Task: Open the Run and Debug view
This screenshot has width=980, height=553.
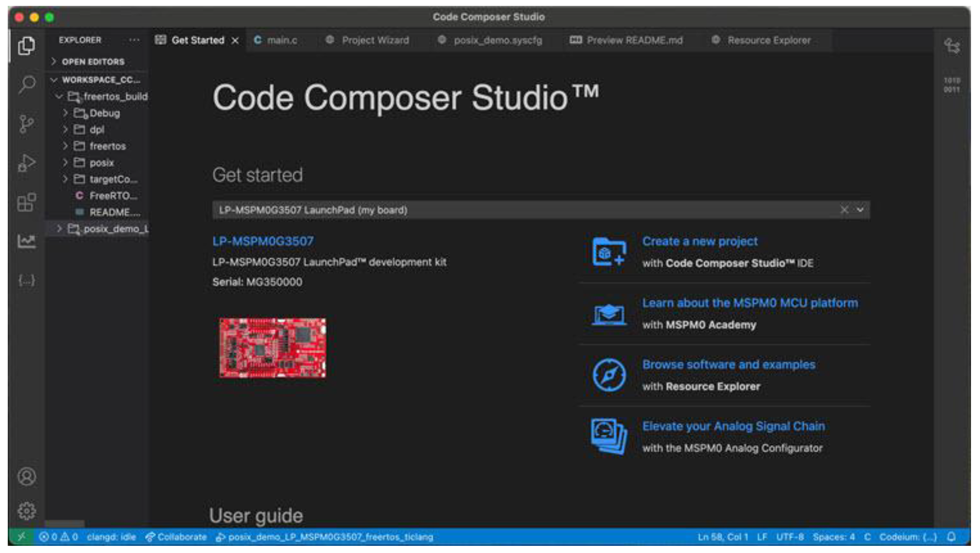Action: coord(27,163)
